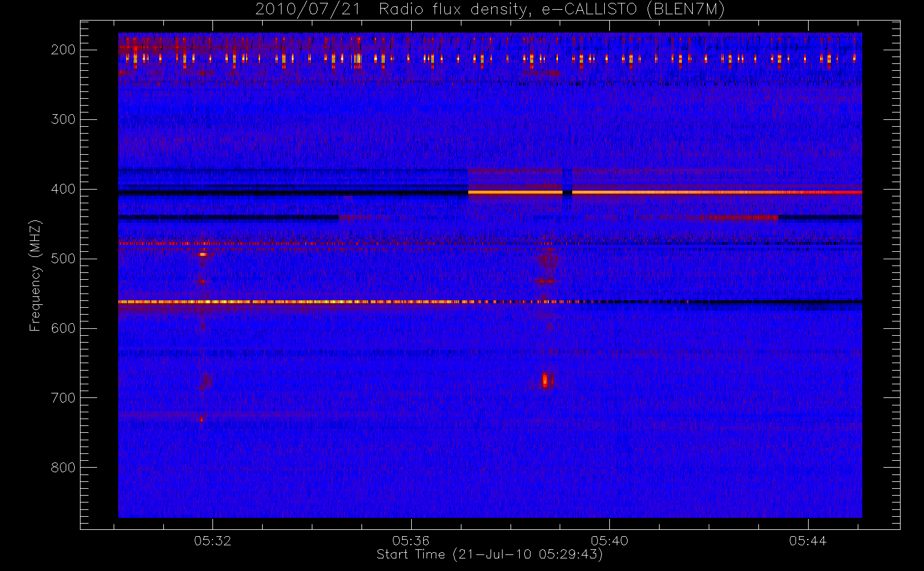Click the 05:44 time tick label
924x571 pixels.
(x=808, y=541)
